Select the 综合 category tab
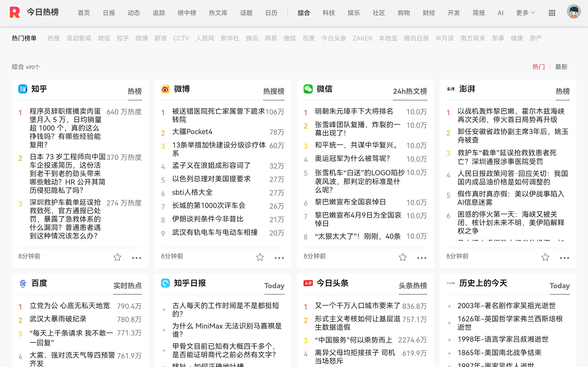588x367 pixels. pyautogui.click(x=304, y=13)
